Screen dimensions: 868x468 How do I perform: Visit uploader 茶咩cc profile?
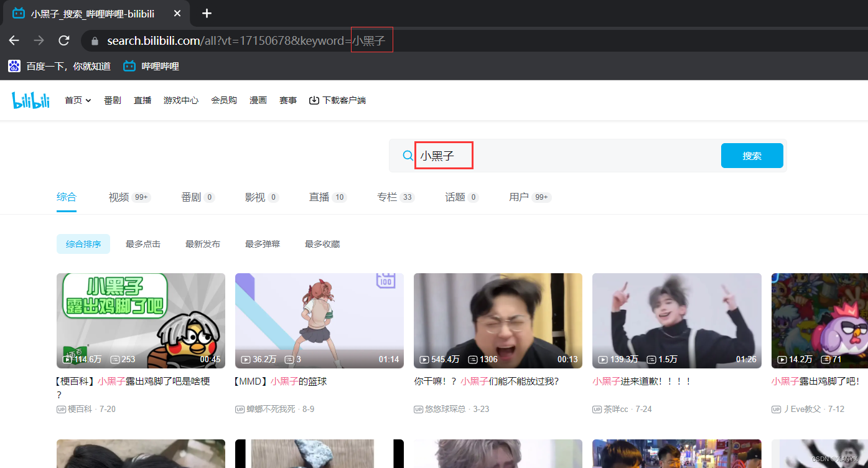(x=616, y=409)
